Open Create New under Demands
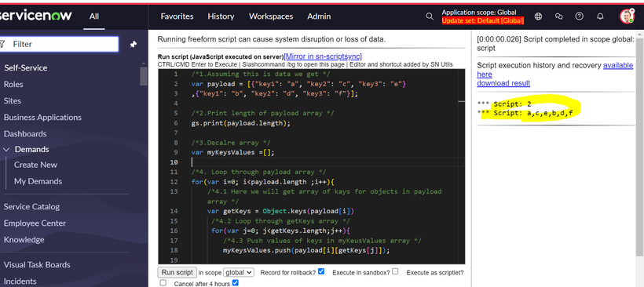The height and width of the screenshot is (287, 644). point(35,165)
